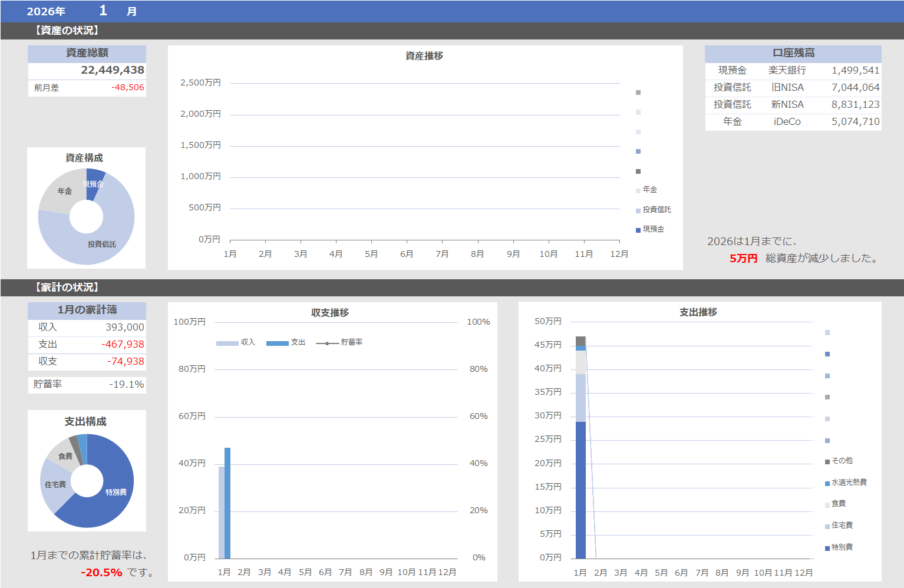Click the 資産総額 value 22,449,438

[x=112, y=70]
